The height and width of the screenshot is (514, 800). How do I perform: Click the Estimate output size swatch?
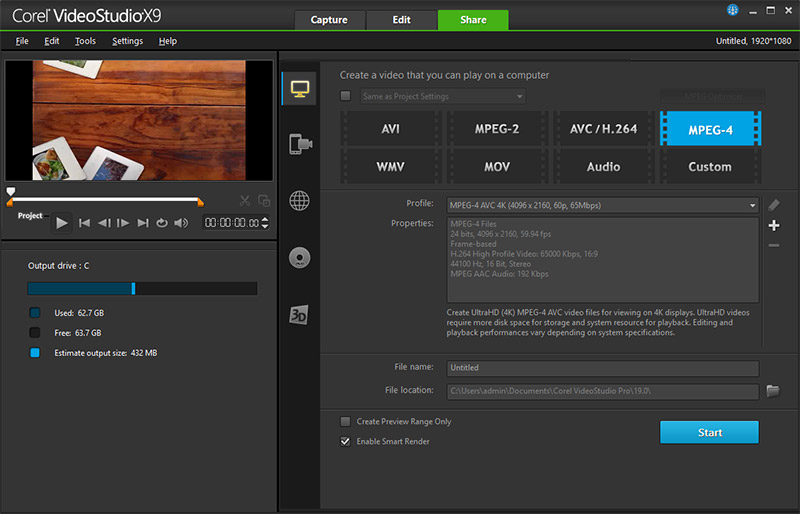coord(35,353)
